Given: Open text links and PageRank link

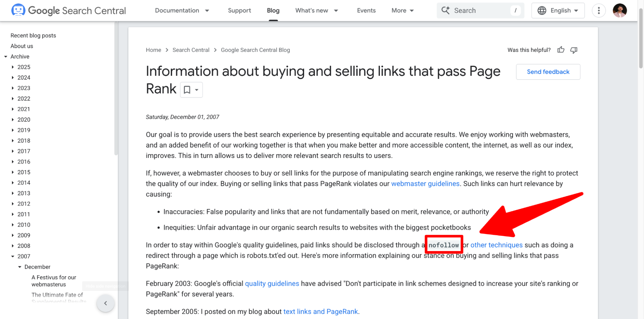Looking at the screenshot, I should coord(321,312).
